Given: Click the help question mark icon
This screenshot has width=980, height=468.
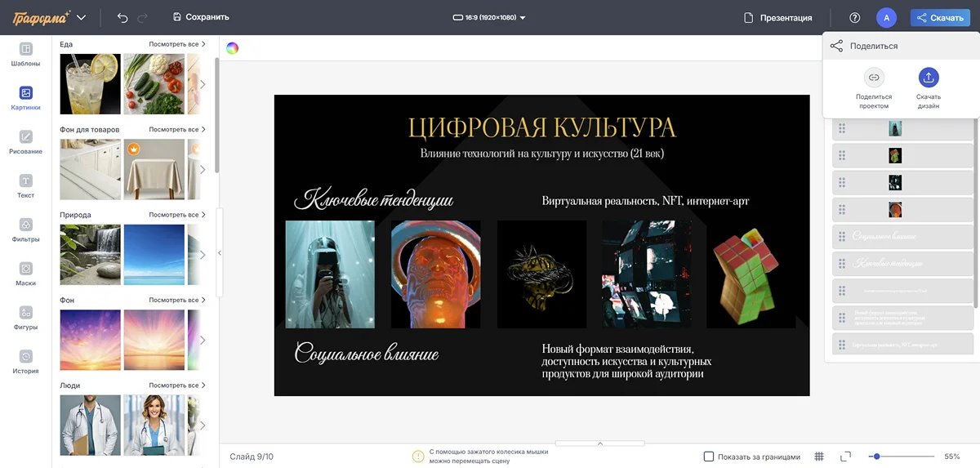Looking at the screenshot, I should pos(855,17).
